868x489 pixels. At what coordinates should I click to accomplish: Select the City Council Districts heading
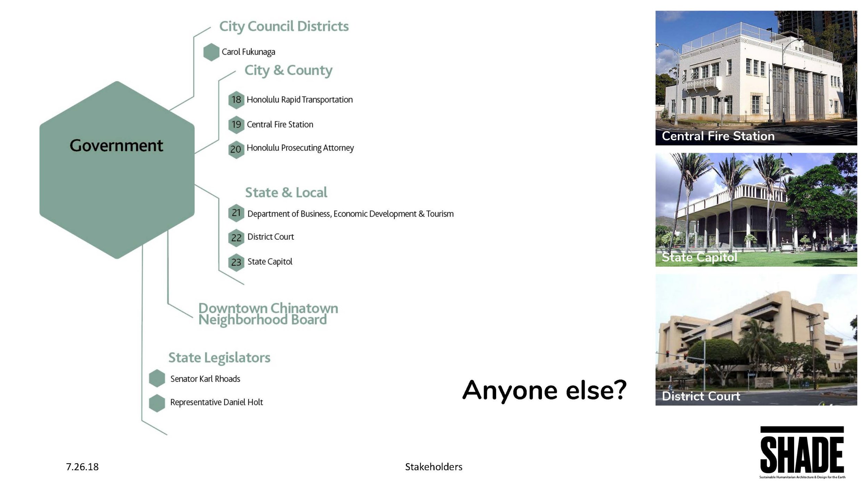pyautogui.click(x=284, y=27)
